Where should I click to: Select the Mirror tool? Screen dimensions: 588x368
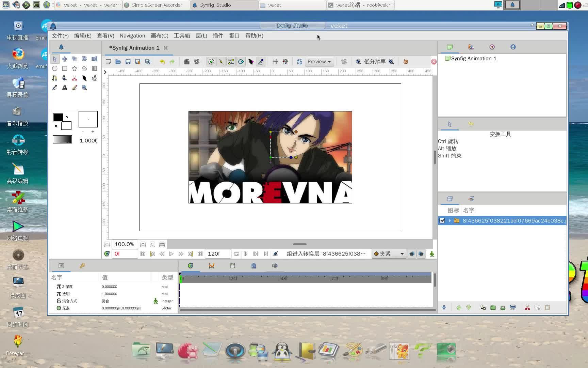94,59
